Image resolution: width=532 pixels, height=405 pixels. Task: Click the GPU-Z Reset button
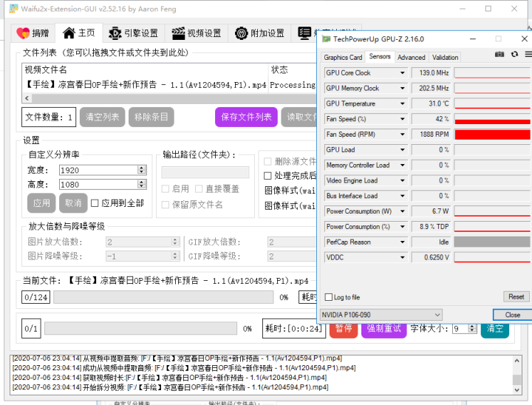516,296
